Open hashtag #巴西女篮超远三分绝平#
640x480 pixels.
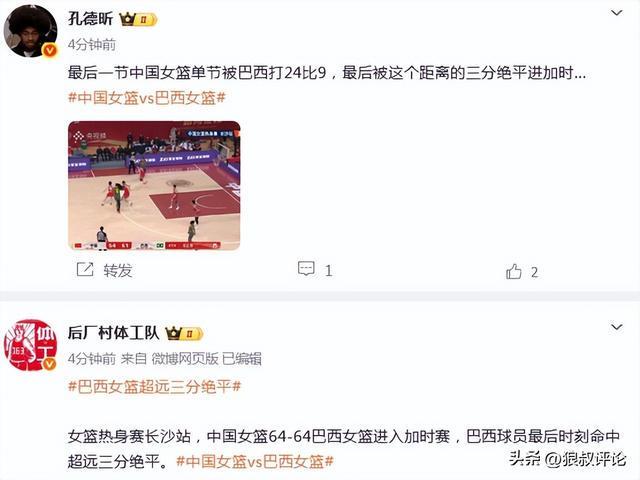coord(154,386)
